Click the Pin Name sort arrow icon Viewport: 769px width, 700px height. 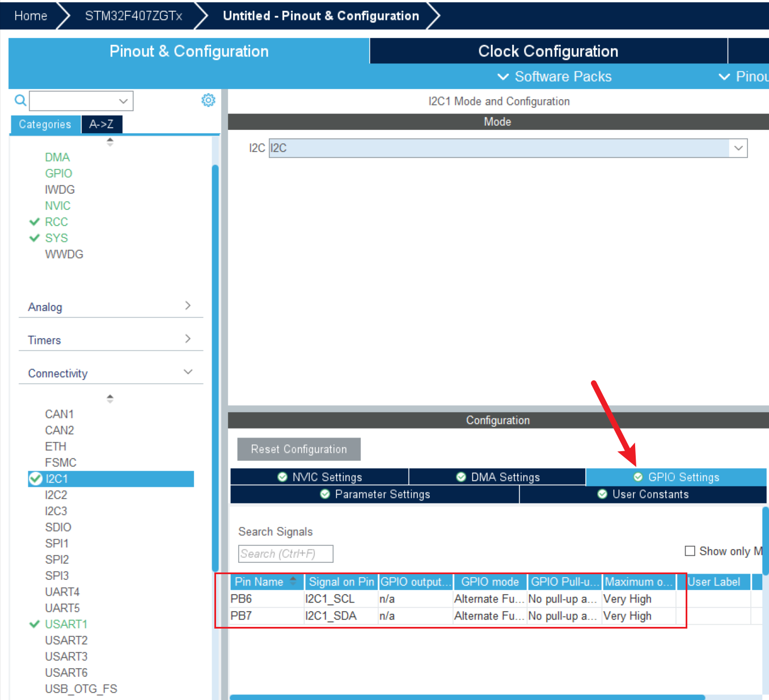pos(293,581)
